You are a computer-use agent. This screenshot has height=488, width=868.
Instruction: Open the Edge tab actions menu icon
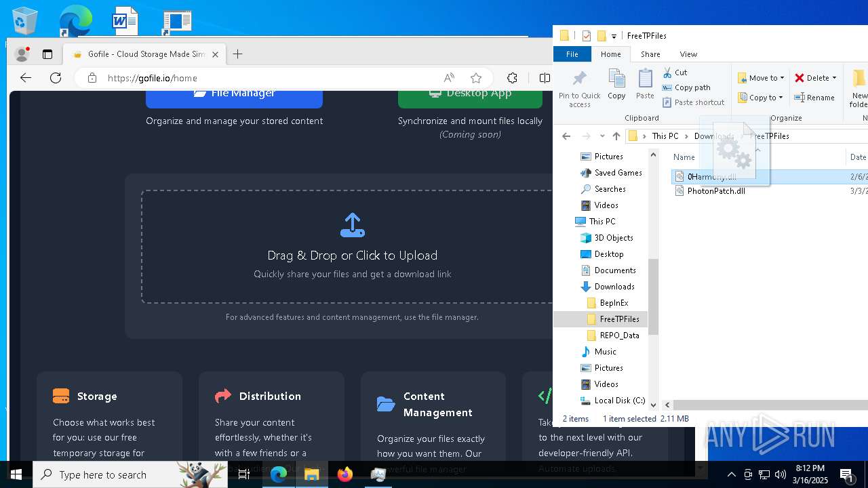[47, 54]
